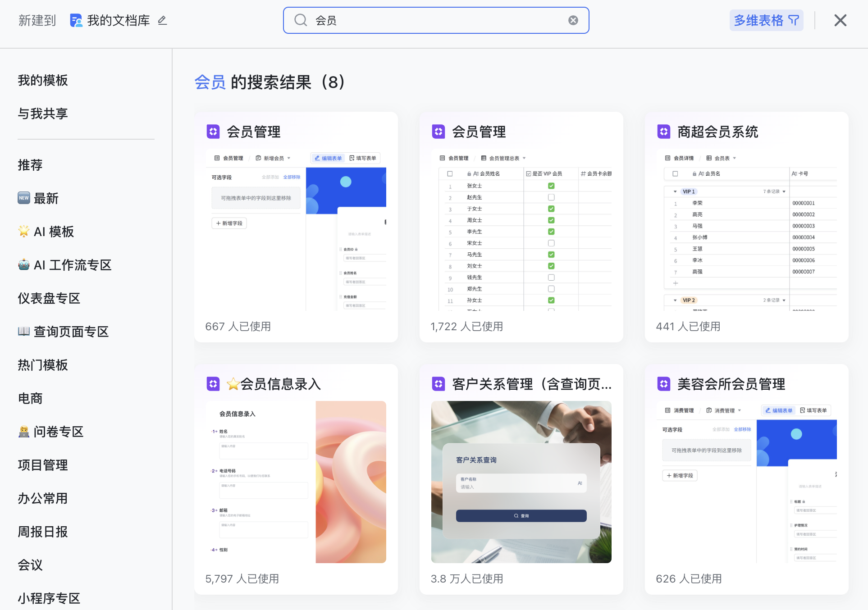Select 项目管理 category
The width and height of the screenshot is (868, 610).
point(43,465)
